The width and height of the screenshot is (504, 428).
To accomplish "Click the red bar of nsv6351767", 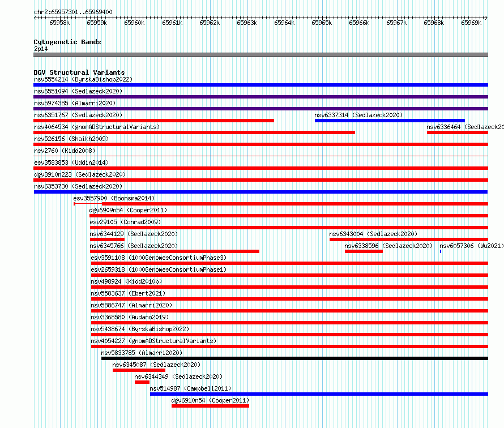I will click(x=153, y=121).
